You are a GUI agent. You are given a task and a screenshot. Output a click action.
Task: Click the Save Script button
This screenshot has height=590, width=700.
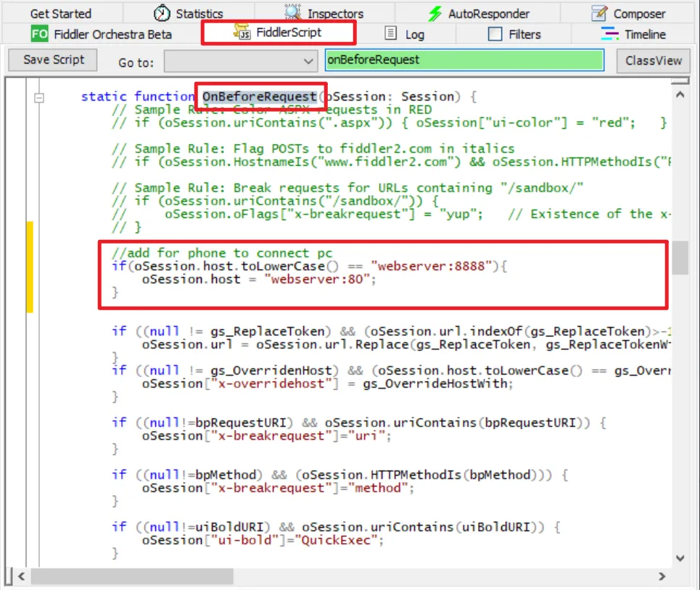pyautogui.click(x=53, y=59)
